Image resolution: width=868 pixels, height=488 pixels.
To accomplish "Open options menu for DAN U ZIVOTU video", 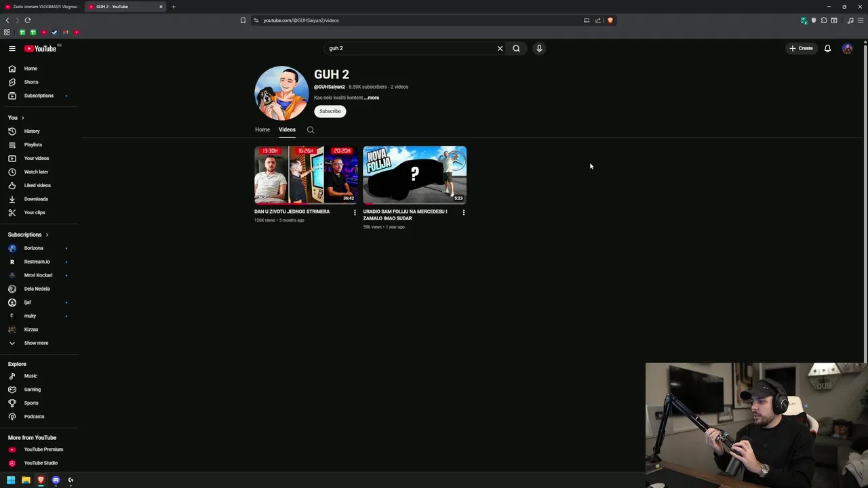I will click(x=355, y=212).
